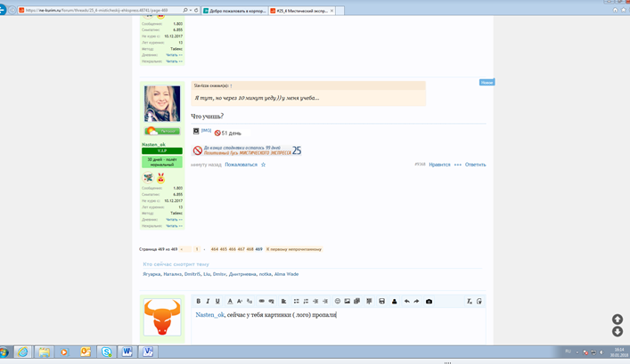Viewport: 630px width, 364px height.
Task: Open the font size option in editor
Action: coord(240,301)
